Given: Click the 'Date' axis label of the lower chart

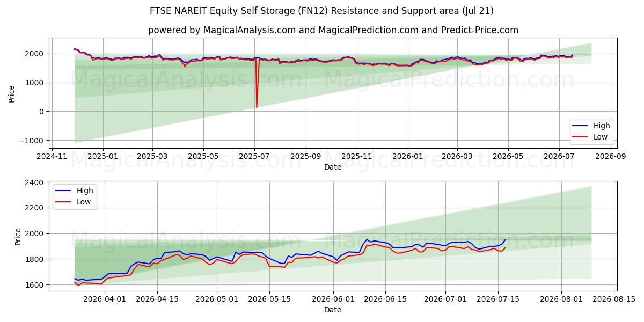Looking at the screenshot, I should click(x=333, y=310).
